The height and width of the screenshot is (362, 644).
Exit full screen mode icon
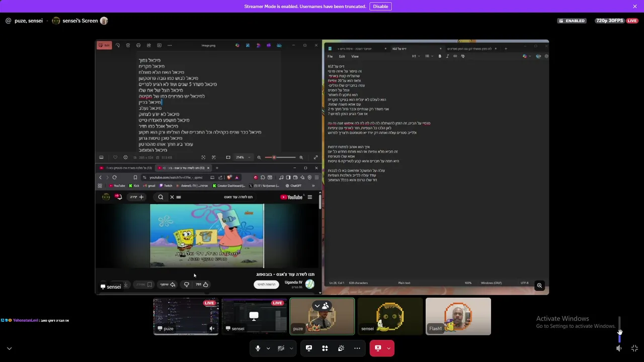click(x=634, y=348)
